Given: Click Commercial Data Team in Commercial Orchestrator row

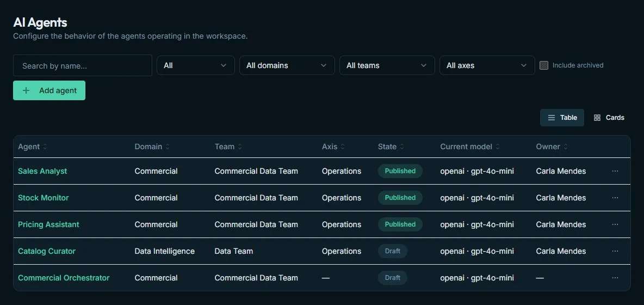Looking at the screenshot, I should (256, 278).
